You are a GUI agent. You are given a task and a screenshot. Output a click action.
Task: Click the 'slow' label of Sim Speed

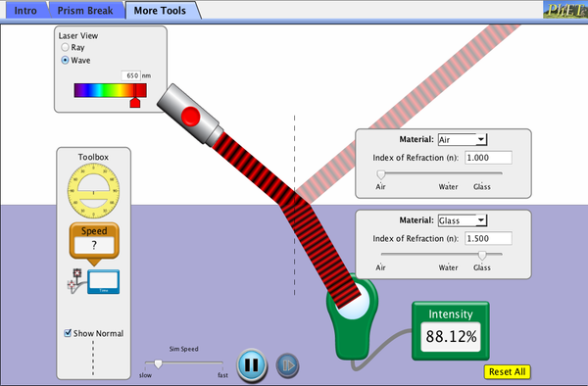click(145, 375)
